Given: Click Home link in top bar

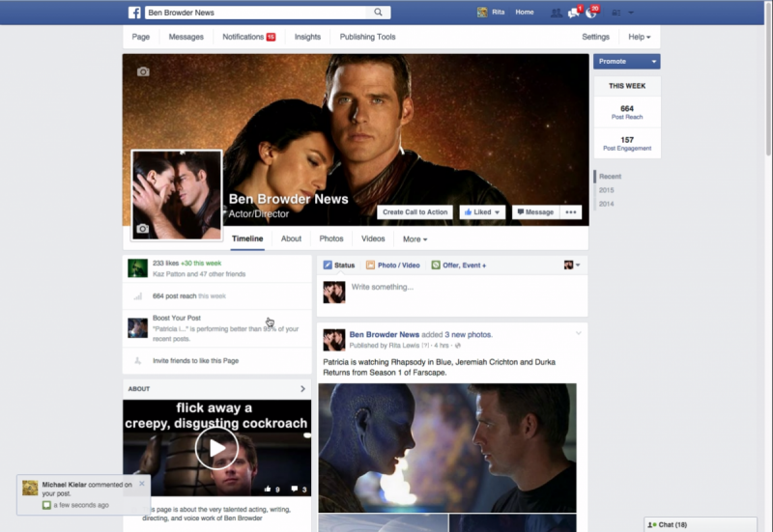Looking at the screenshot, I should click(x=525, y=13).
